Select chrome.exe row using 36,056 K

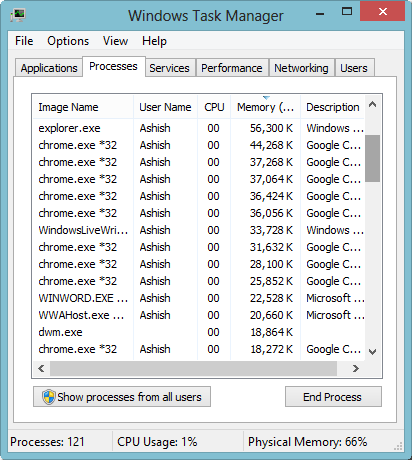point(199,213)
